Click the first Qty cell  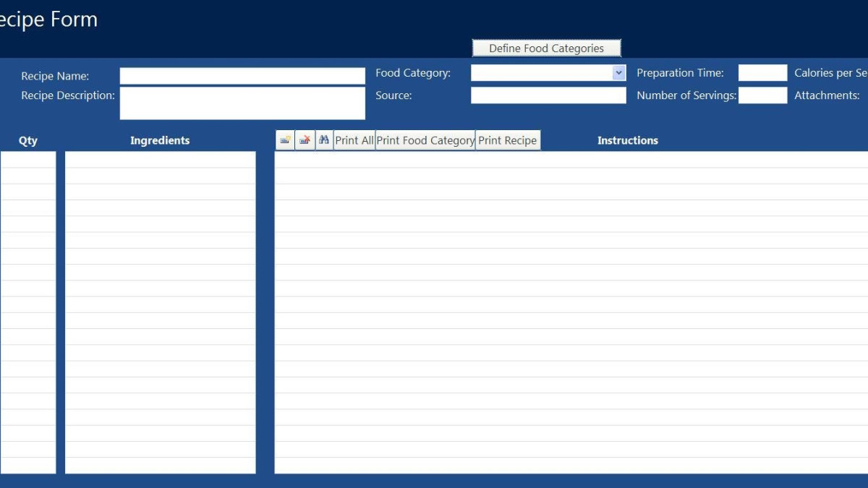pos(27,160)
